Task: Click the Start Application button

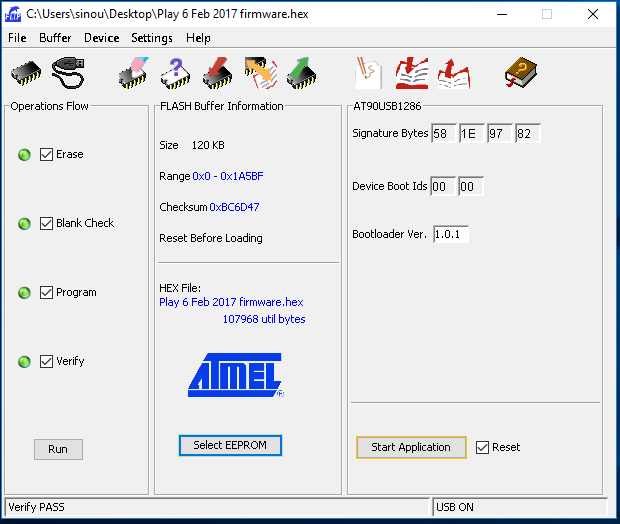Action: (x=411, y=447)
